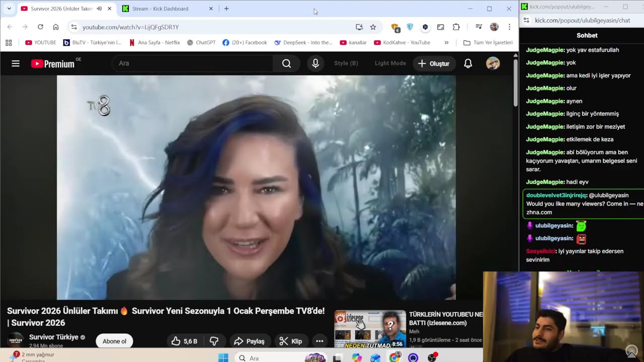Open the orange shield extension with badge 6
This screenshot has width=644, height=362.
395,27
